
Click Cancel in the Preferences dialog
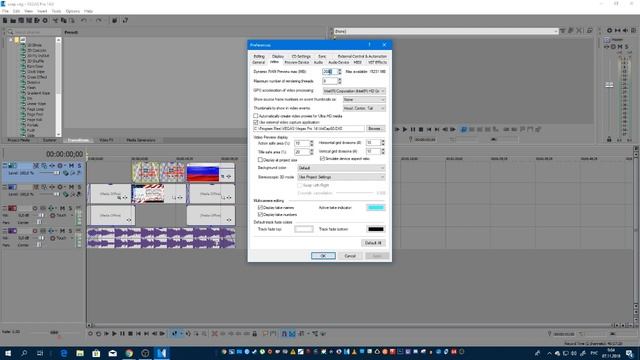(x=350, y=256)
